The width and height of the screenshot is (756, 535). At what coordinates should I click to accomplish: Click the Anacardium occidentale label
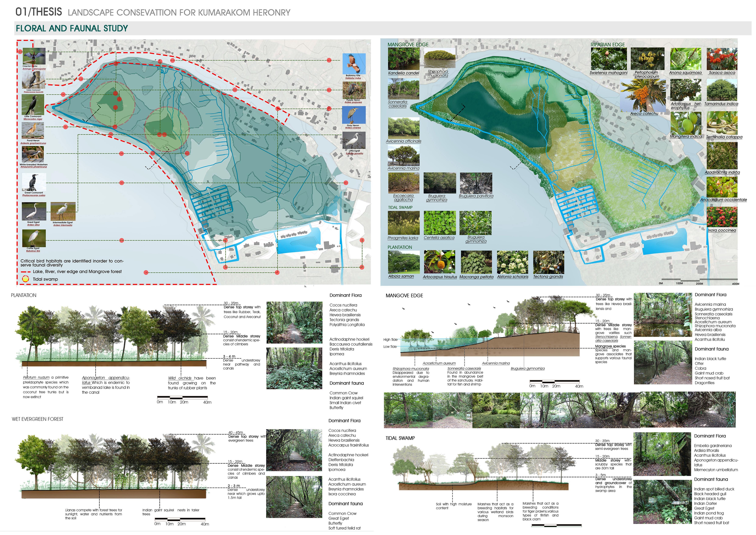tap(723, 200)
